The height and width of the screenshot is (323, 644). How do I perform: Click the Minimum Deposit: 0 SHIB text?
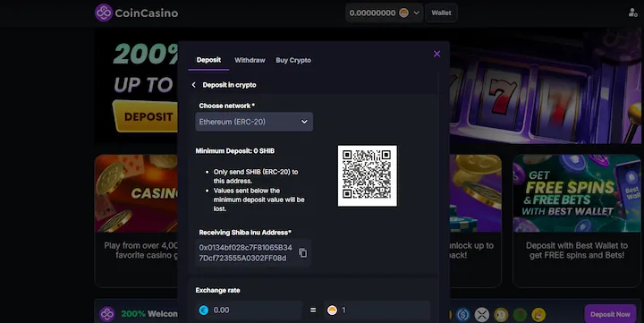tap(235, 151)
